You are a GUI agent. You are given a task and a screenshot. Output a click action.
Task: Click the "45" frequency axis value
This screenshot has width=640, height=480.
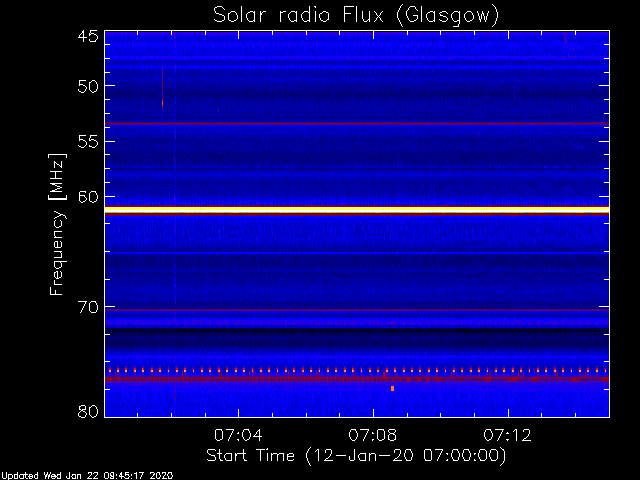coord(88,36)
